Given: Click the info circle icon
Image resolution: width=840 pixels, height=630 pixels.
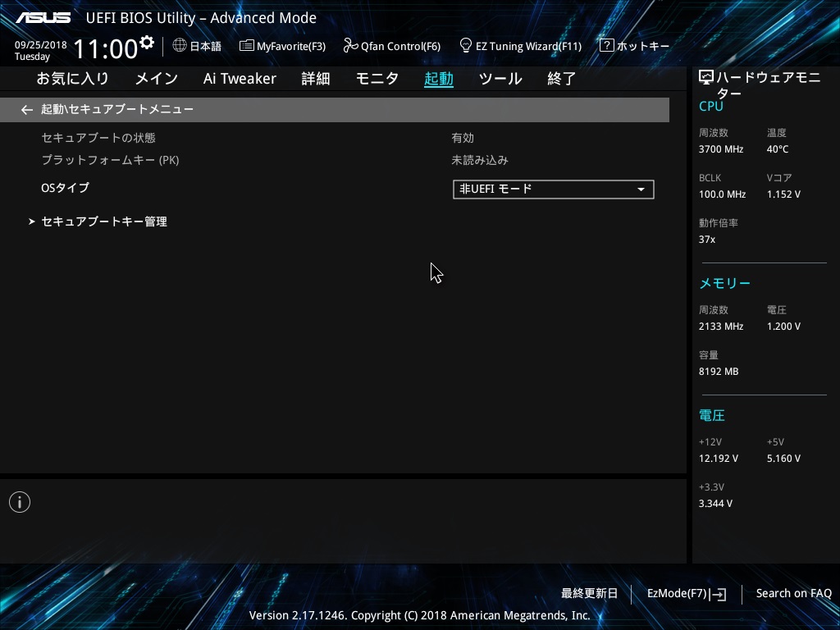Looking at the screenshot, I should 20,502.
